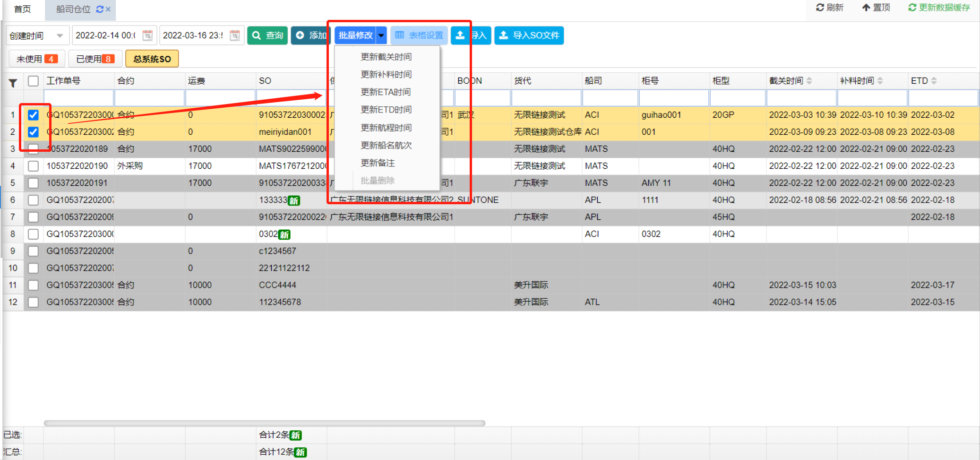
Task: Click the filter funnel icon in the table header
Action: [13, 83]
